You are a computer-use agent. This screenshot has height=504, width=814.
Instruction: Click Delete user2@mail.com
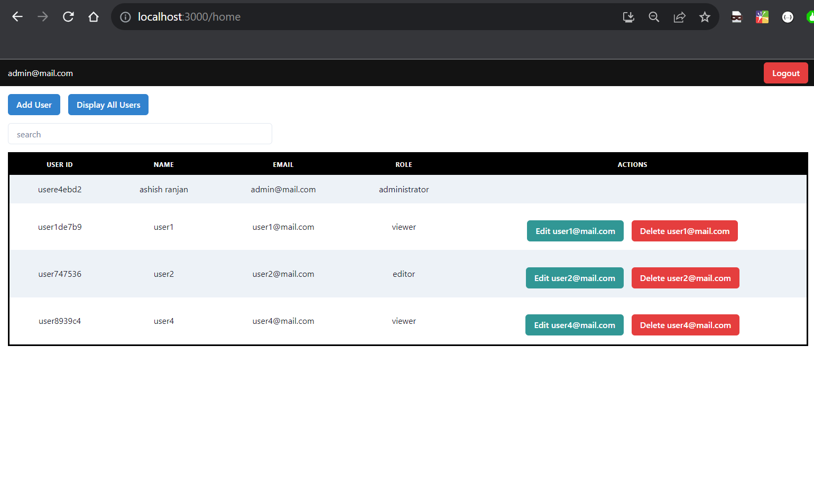point(685,278)
